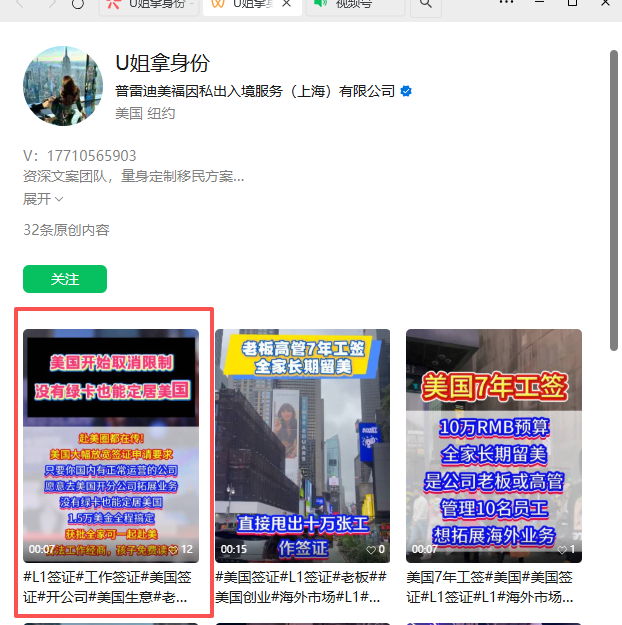This screenshot has width=622, height=625.
Task: Expand the bio with 展开
Action: (43, 199)
